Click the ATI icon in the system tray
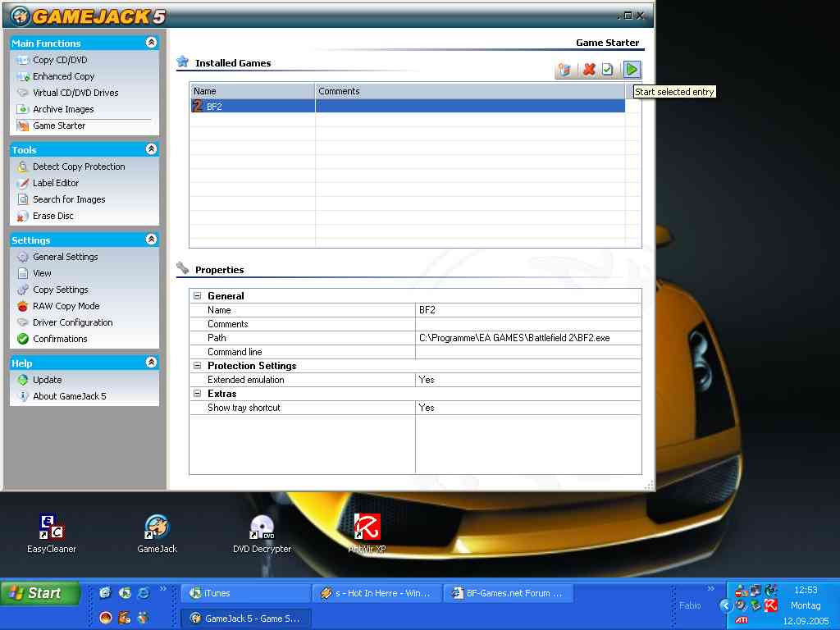 coord(742,620)
